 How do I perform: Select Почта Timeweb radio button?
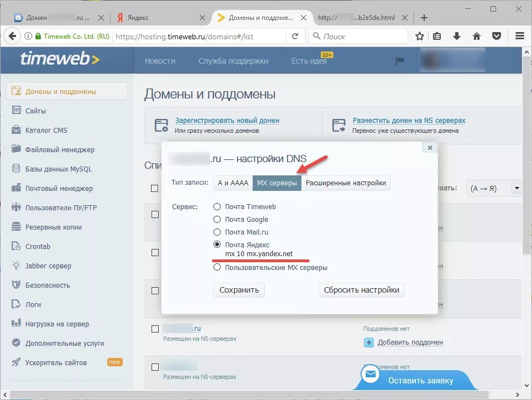pyautogui.click(x=217, y=206)
